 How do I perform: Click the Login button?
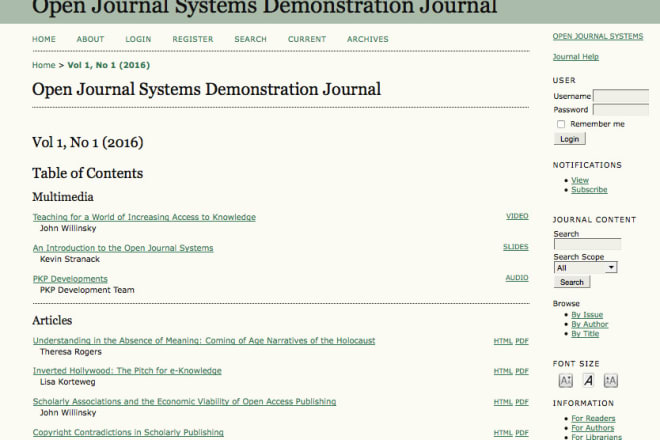coord(570,139)
